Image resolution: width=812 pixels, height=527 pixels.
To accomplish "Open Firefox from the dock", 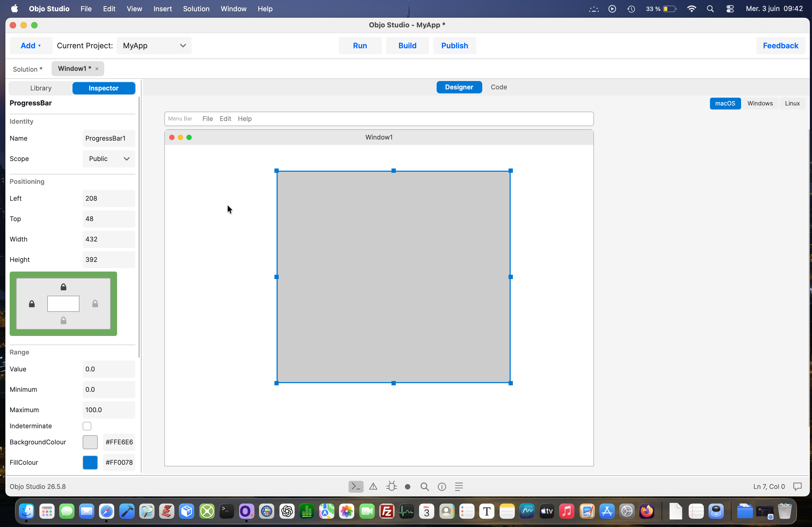I will click(647, 511).
